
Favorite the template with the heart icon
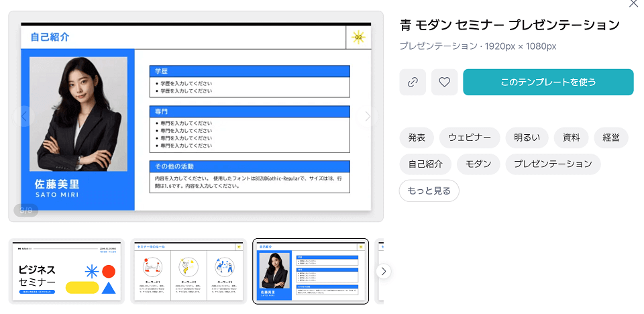click(x=444, y=82)
